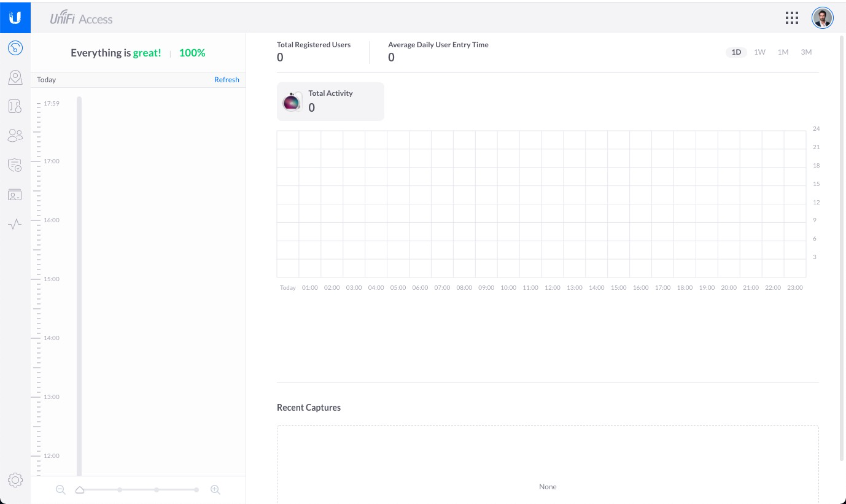Select the 1W time range
Screen dimensions: 846x504
[759, 52]
